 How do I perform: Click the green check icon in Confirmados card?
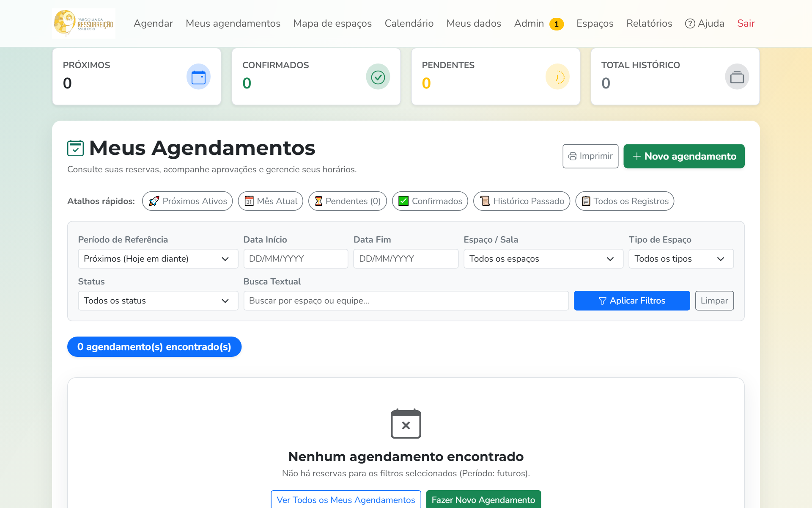tap(378, 77)
